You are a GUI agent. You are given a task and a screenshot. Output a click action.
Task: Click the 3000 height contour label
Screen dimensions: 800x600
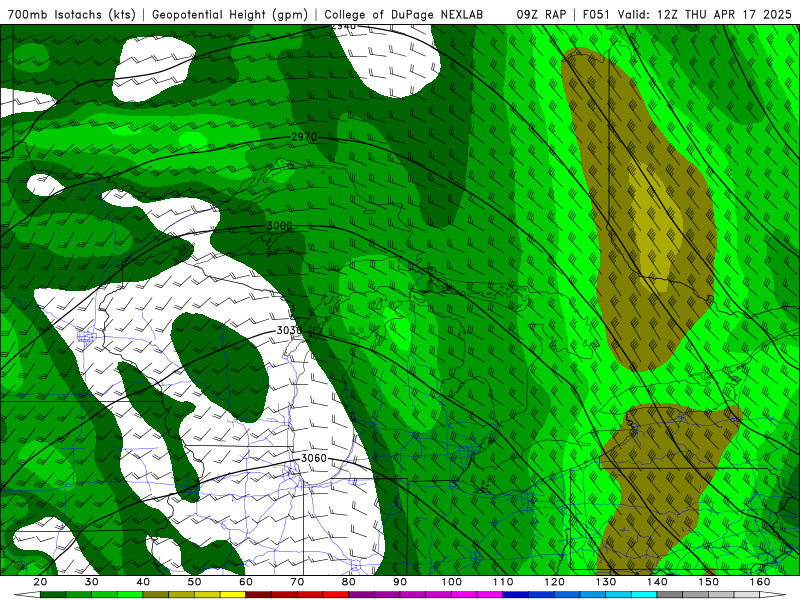point(280,226)
